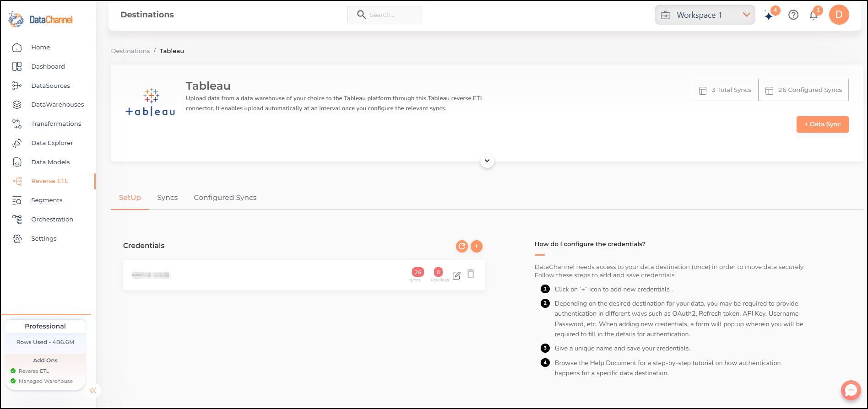
Task: Go to the DataSources menu item
Action: 51,86
